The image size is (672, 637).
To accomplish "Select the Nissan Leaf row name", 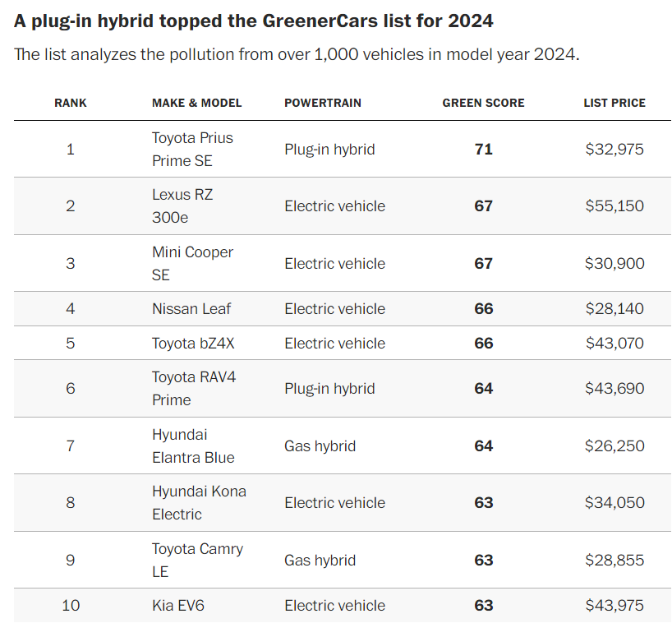I will tap(191, 309).
